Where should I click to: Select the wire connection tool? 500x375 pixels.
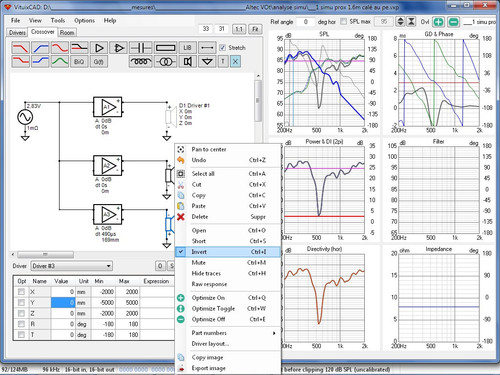point(207,48)
